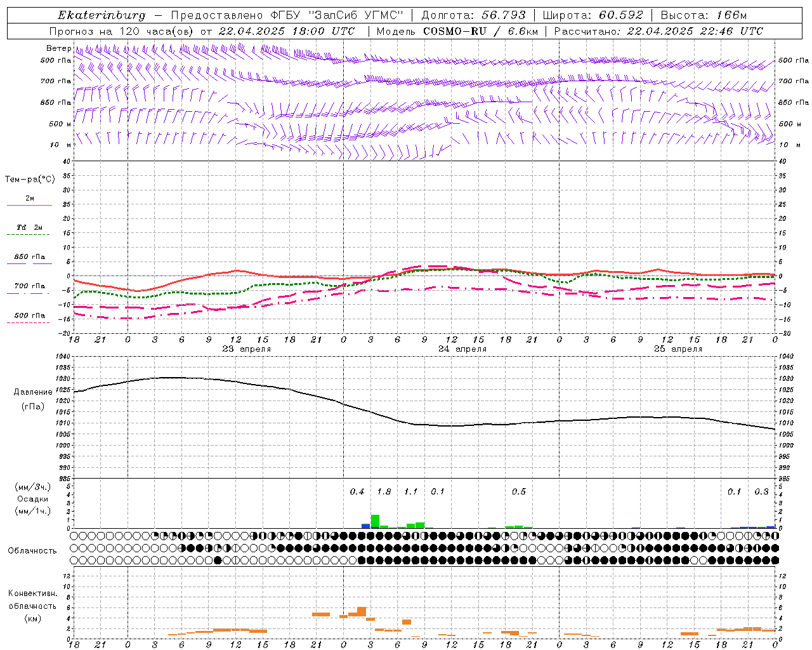Click the (мм/3ч.) precipitation unit label
This screenshot has height=650, width=812.
point(32,487)
